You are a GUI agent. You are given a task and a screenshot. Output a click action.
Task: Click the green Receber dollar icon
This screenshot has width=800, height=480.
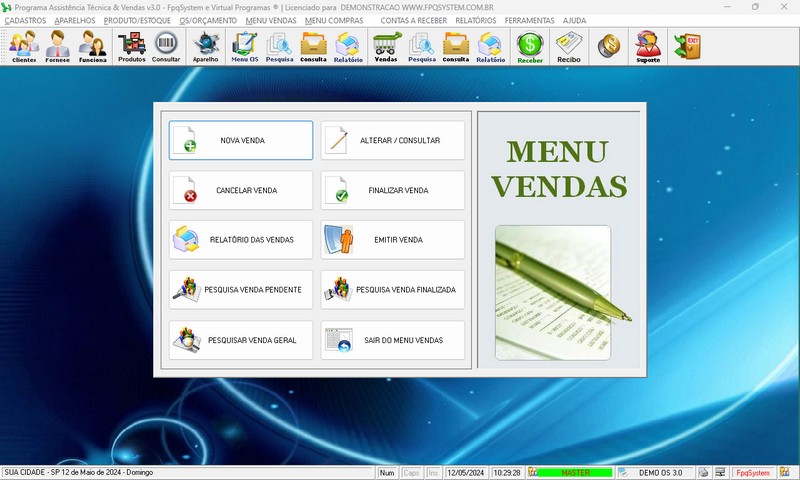coord(530,46)
